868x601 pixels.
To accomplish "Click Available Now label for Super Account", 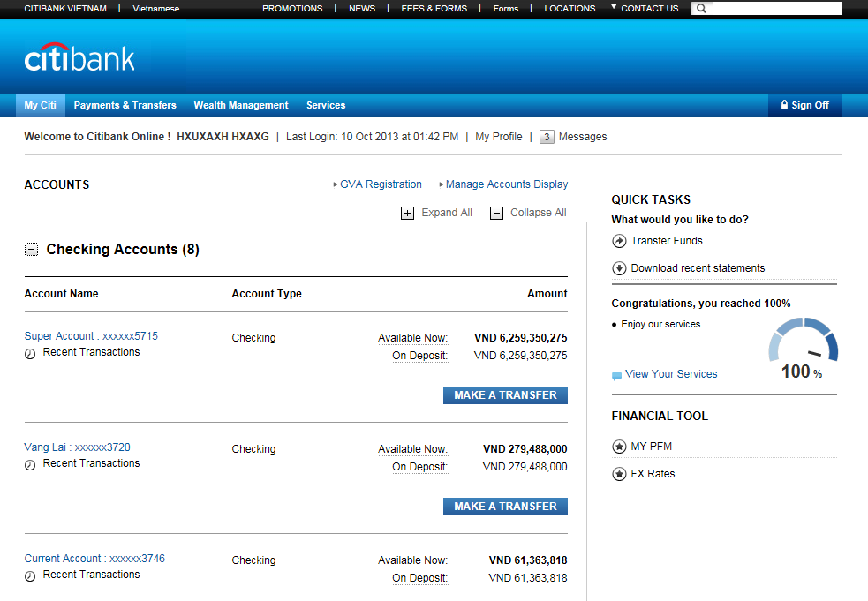I will point(413,338).
